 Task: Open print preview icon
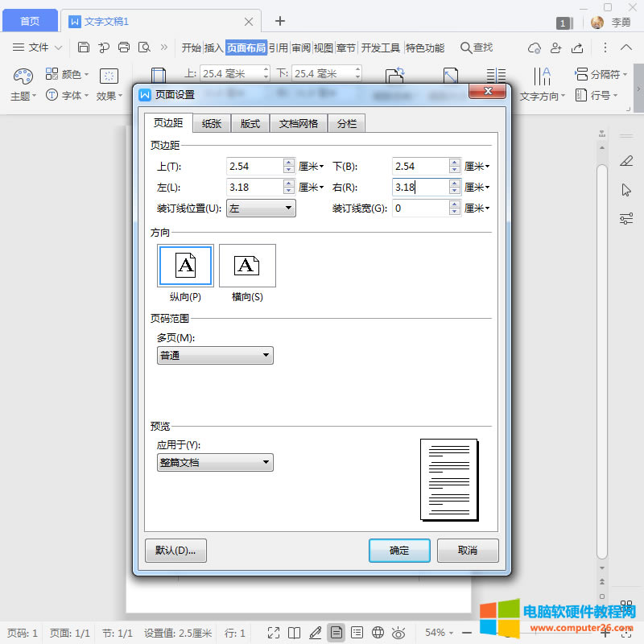[144, 47]
